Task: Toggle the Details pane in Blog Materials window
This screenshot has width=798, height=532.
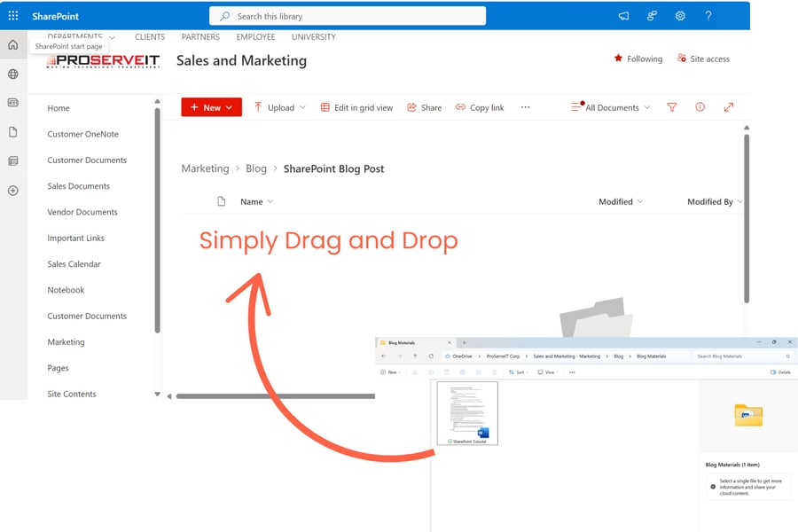Action: (x=780, y=372)
